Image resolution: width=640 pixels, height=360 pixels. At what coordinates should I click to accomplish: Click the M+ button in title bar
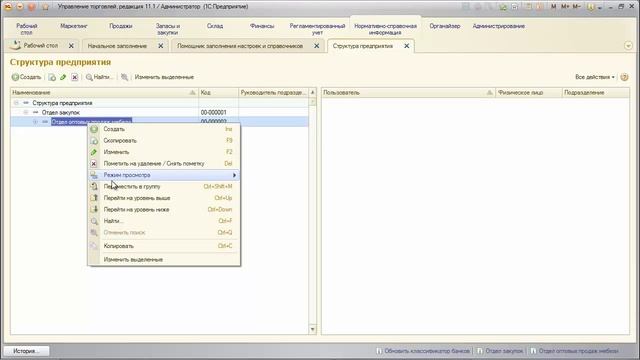pyautogui.click(x=565, y=7)
